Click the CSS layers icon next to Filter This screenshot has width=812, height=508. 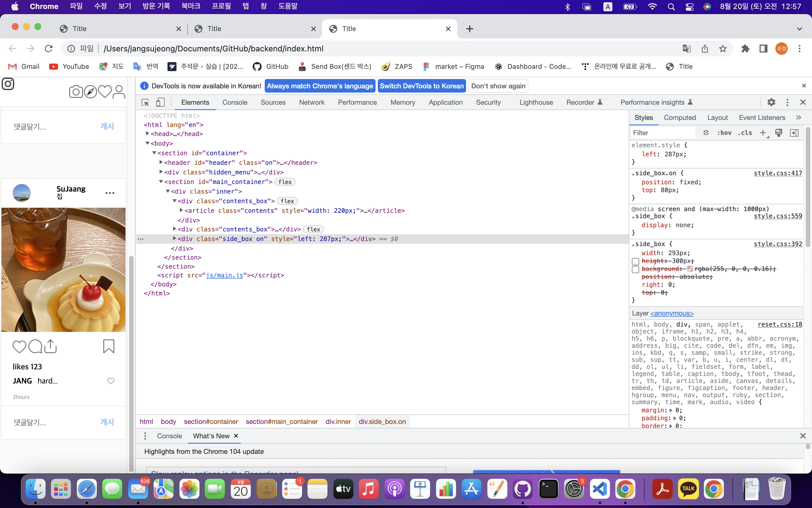(706, 133)
